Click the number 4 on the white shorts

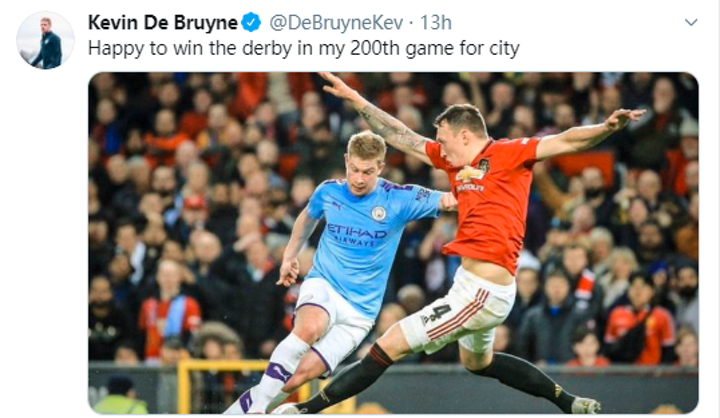[436, 314]
